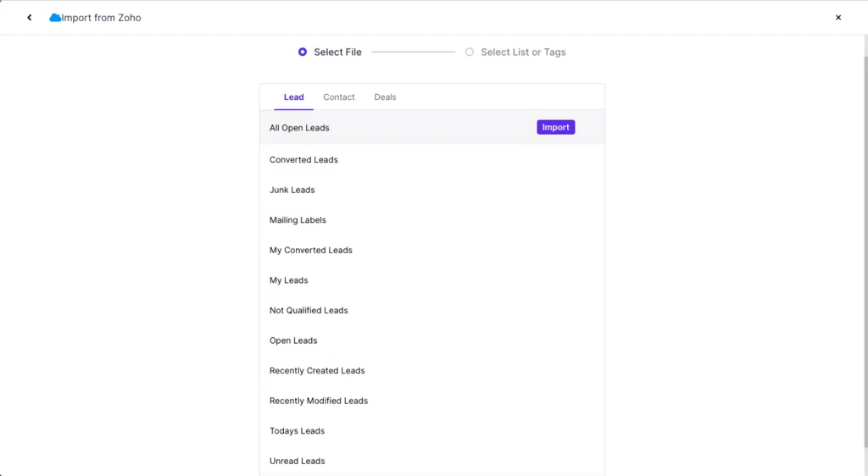Click Import button for All Open Leads
Viewport: 868px width, 476px height.
pos(556,127)
